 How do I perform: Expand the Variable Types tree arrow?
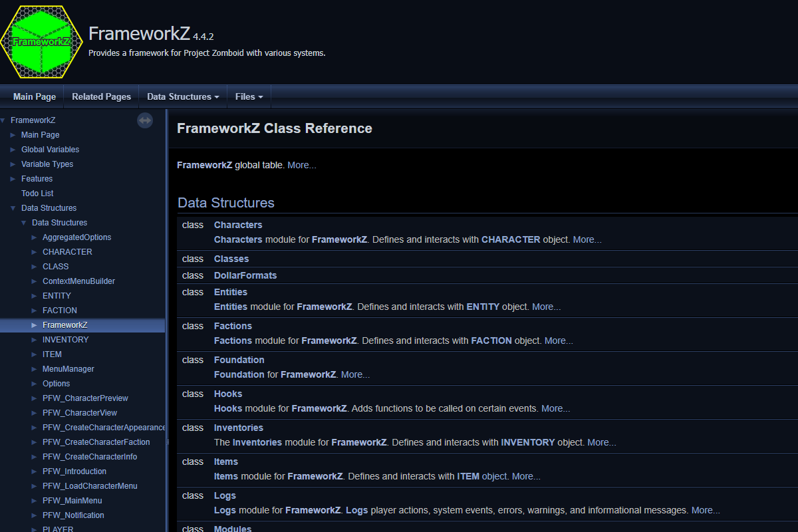[x=13, y=164]
